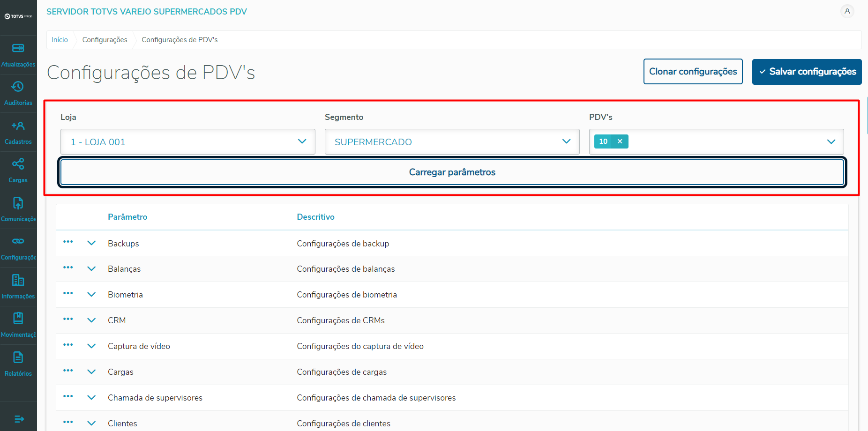Select 'Configurações de chamada de supervisores' text
868x431 pixels.
(x=376, y=398)
